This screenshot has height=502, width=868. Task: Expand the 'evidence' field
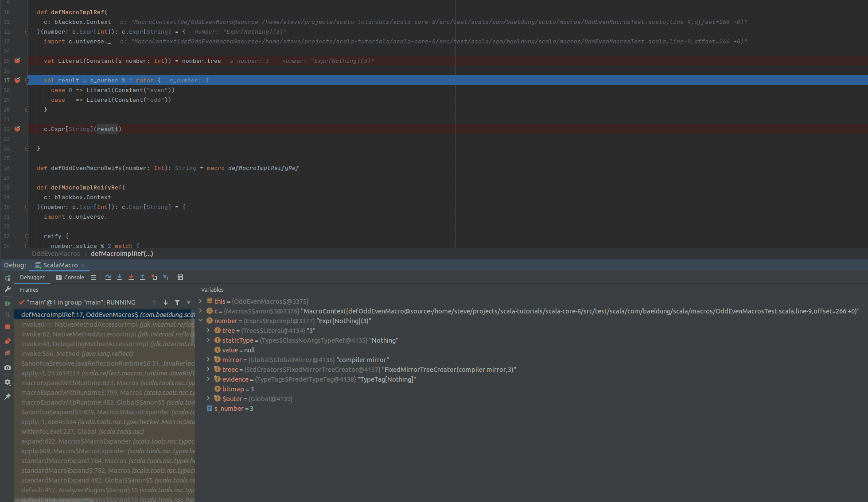209,379
